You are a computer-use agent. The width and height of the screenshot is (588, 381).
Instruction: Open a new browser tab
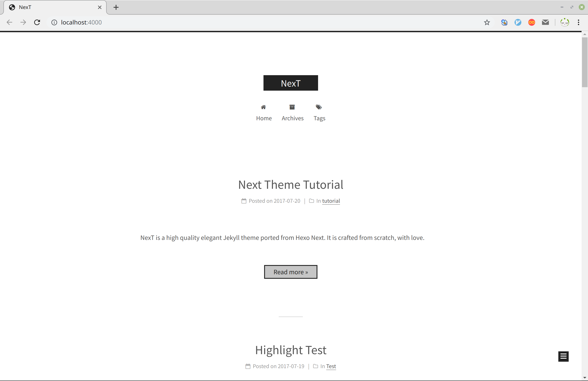[x=116, y=7]
